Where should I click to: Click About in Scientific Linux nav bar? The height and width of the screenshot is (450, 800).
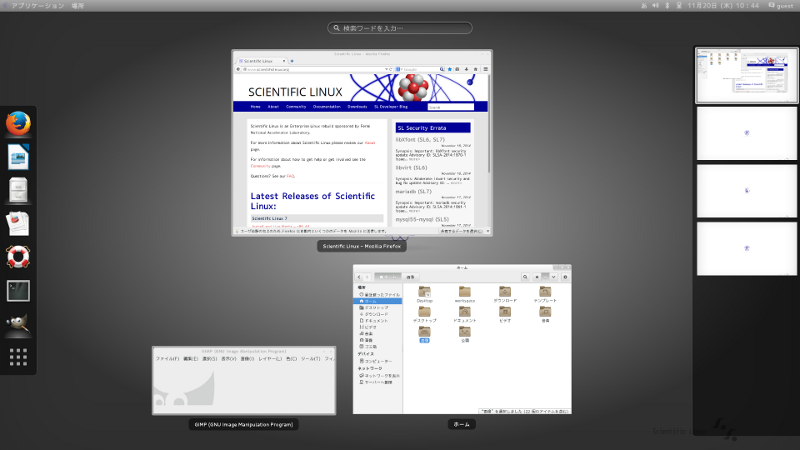[273, 107]
